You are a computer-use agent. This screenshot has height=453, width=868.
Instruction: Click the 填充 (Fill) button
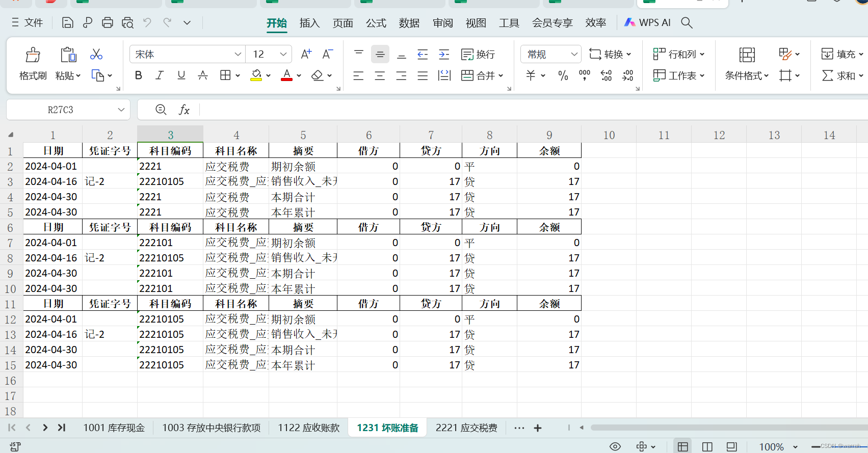tap(842, 54)
